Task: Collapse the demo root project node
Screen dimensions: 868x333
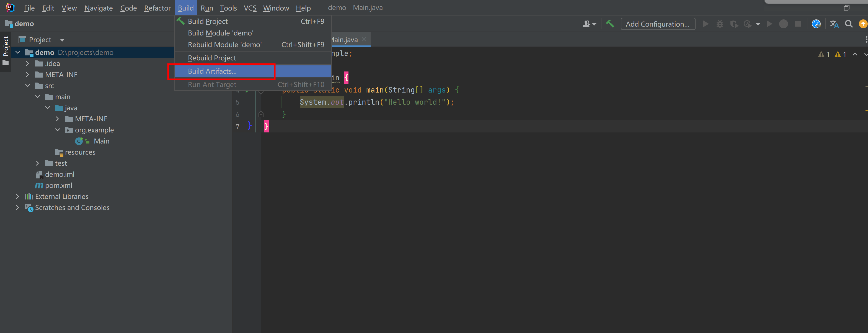Action: tap(18, 52)
